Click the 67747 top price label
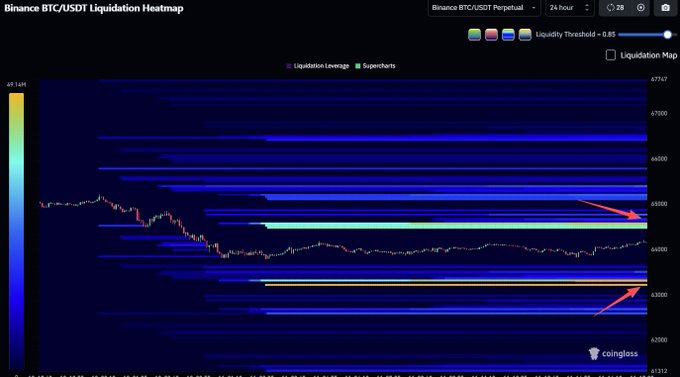Screen dimensions: 680x377 (659, 79)
